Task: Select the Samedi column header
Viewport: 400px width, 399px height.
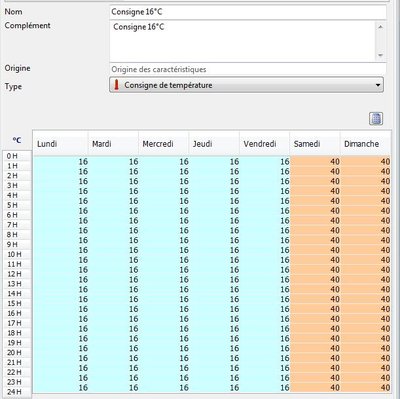Action: click(x=315, y=144)
